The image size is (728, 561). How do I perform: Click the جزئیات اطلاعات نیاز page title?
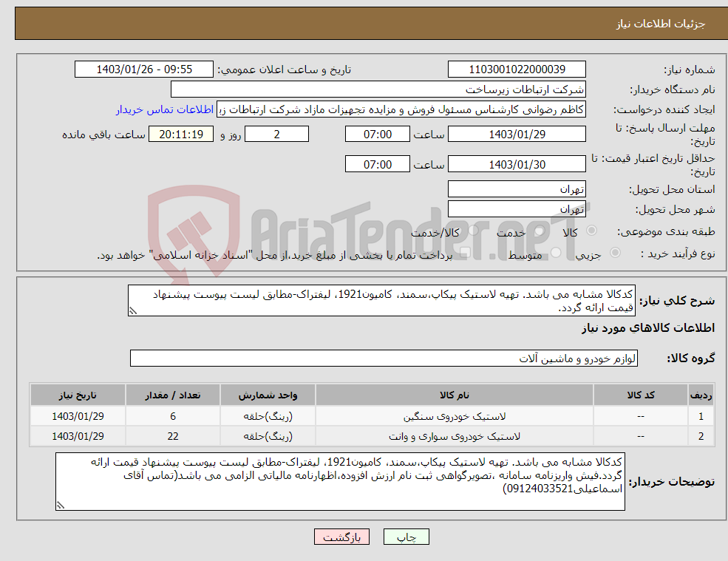[661, 24]
